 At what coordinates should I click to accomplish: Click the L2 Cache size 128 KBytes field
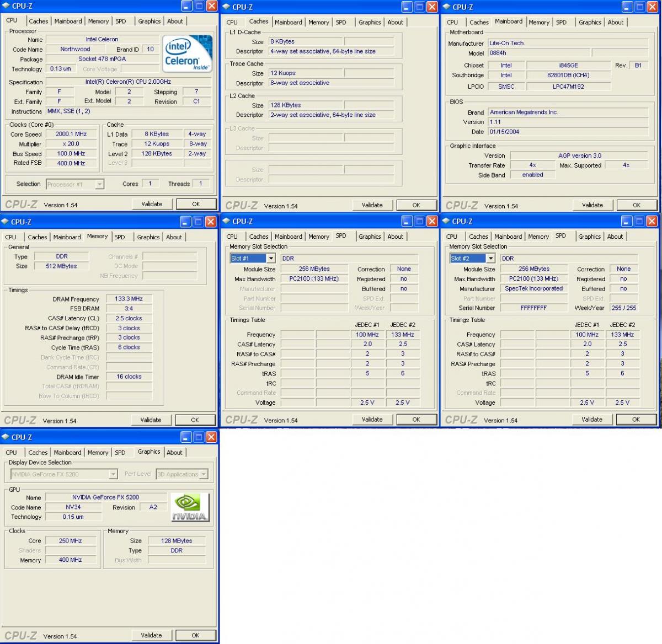305,105
